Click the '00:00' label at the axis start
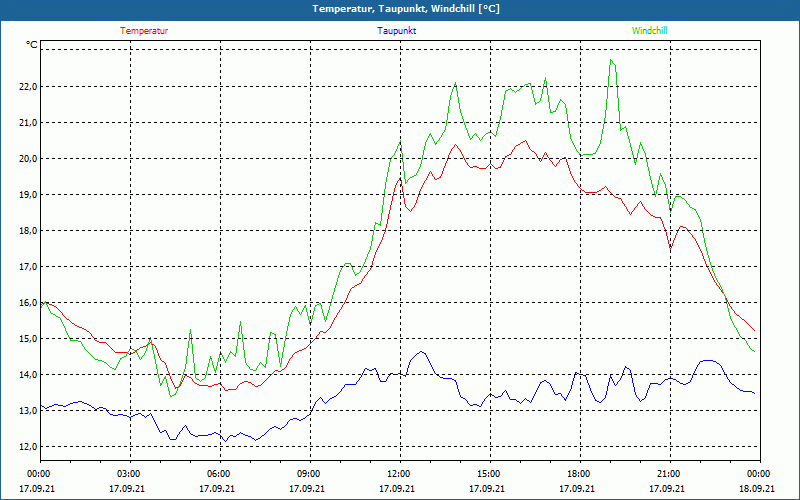The height and width of the screenshot is (500, 800). pos(40,474)
